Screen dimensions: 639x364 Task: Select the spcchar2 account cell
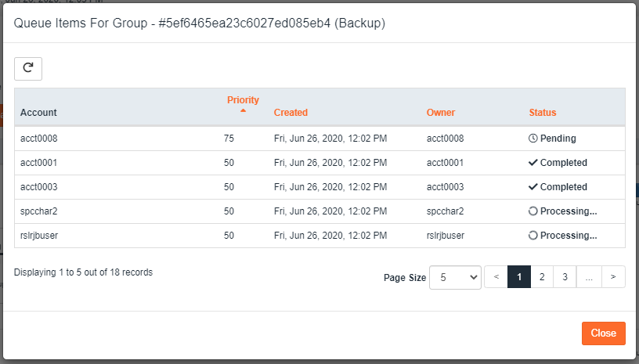pyautogui.click(x=39, y=211)
